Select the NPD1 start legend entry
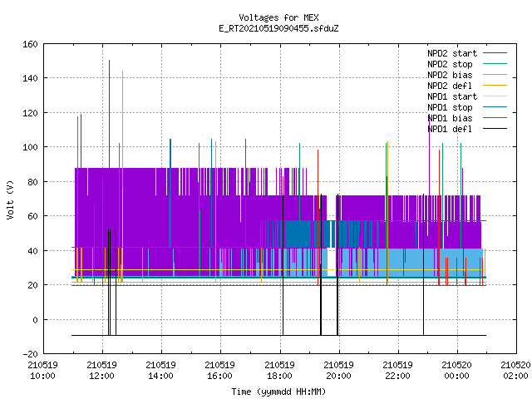The image size is (532, 399). 452,96
